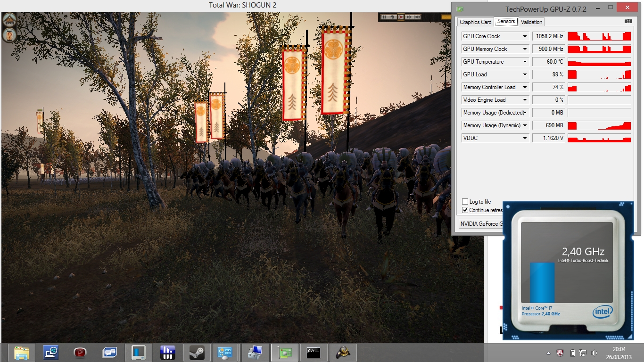Enable the Log to file checkbox
The image size is (644, 362).
click(465, 202)
